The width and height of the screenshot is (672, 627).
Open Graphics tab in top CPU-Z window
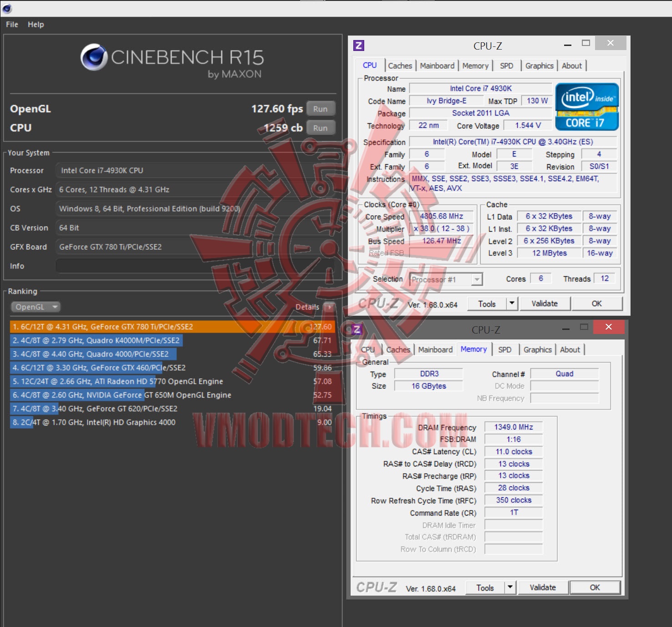point(540,66)
